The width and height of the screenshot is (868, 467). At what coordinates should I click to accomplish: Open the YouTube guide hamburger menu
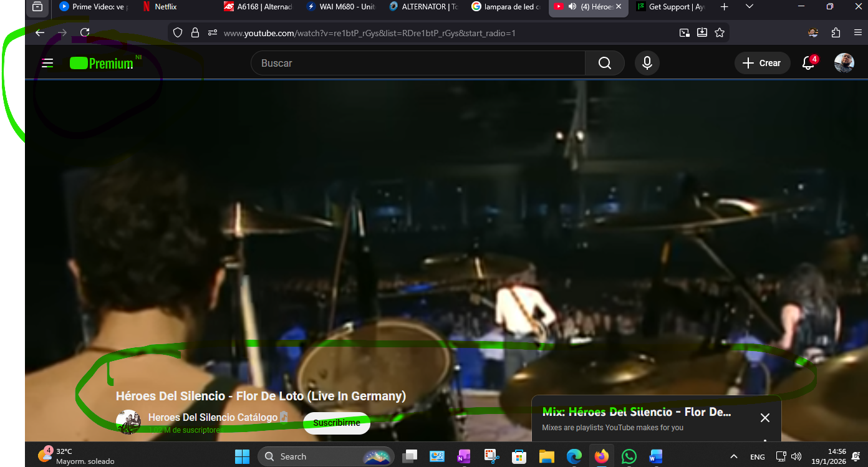point(47,63)
